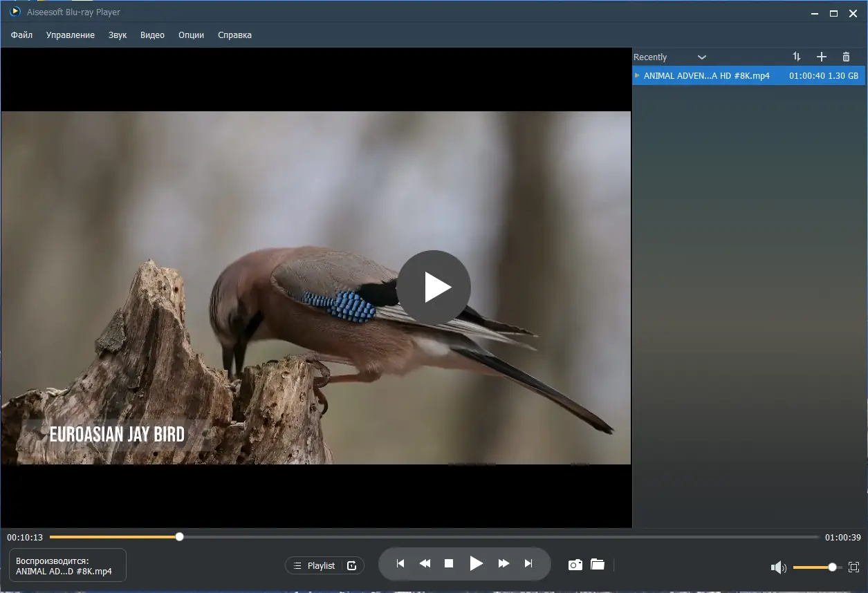Click the elapsed time 00:10:13
The height and width of the screenshot is (593, 868).
click(25, 537)
